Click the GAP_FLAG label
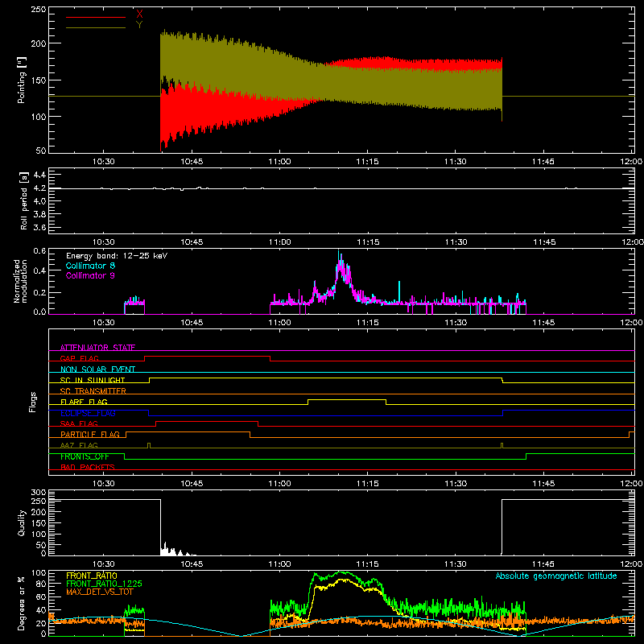 click(79, 358)
